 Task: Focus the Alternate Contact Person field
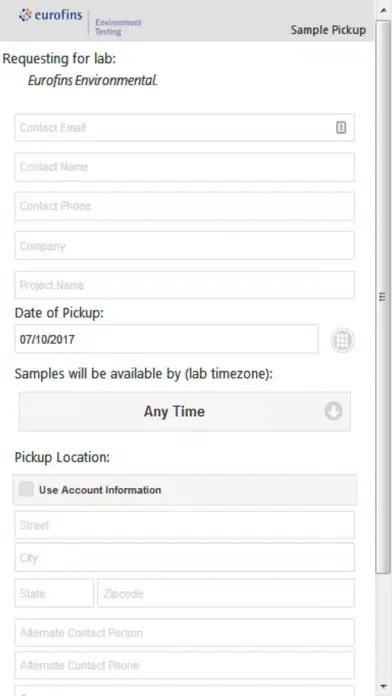click(x=185, y=633)
